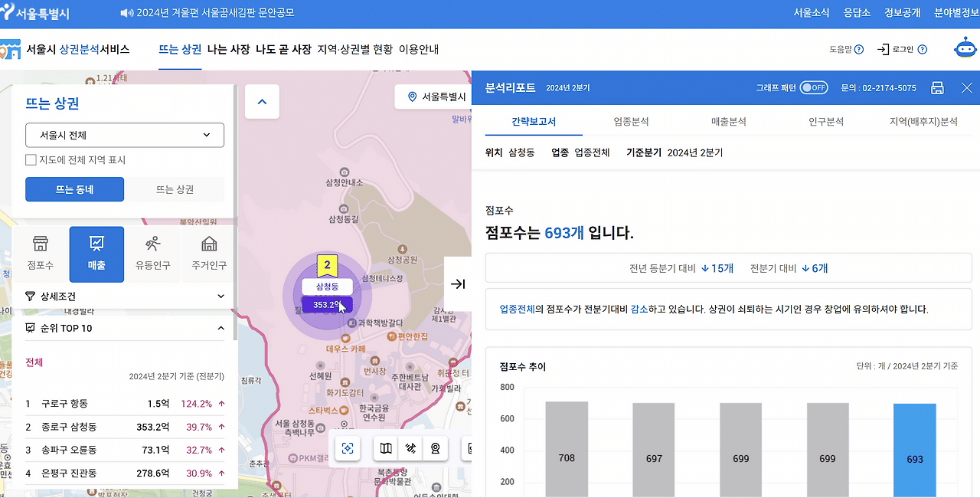Expand the 상세조건 section
980x498 pixels.
tap(125, 296)
